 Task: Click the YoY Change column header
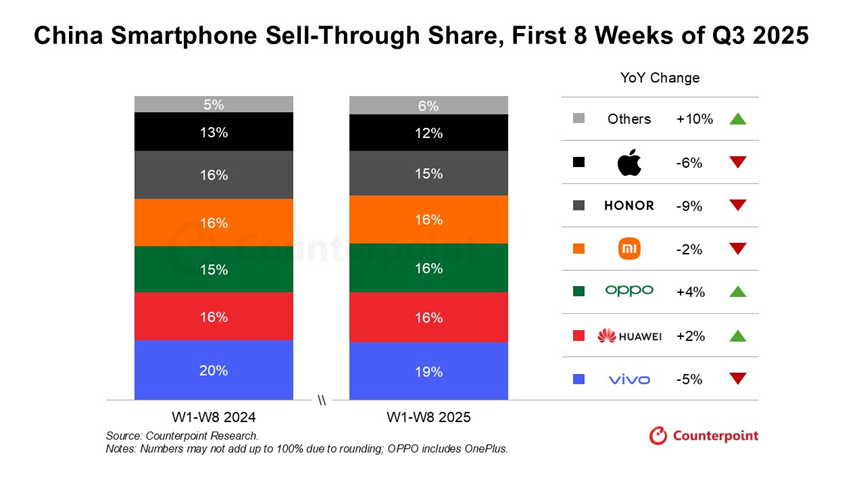(x=660, y=78)
